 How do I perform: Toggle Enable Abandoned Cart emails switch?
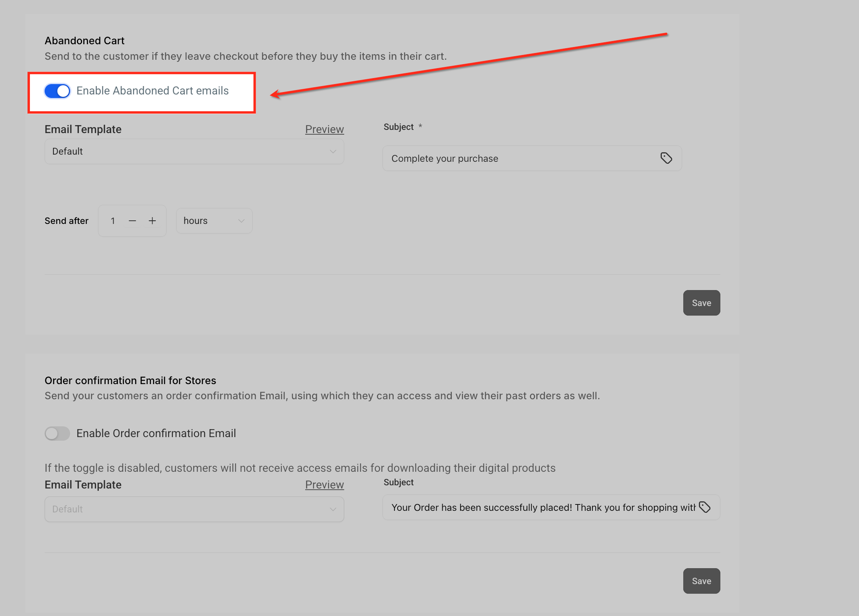(x=57, y=91)
